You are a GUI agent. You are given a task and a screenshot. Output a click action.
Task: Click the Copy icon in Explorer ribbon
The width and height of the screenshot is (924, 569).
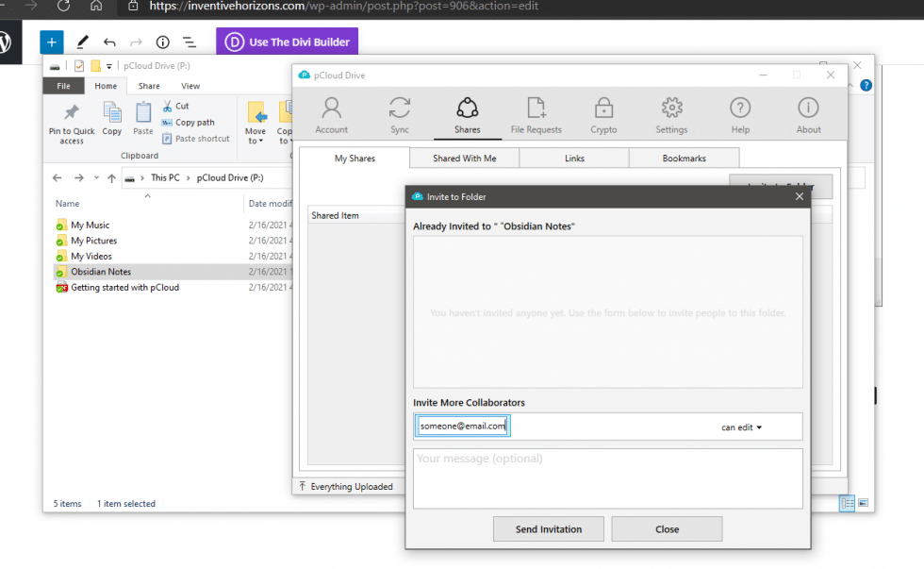click(x=112, y=119)
